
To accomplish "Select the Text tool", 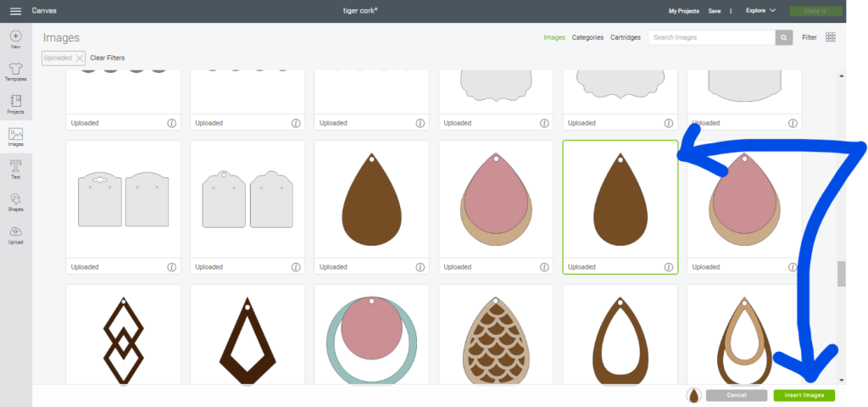I will (15, 169).
